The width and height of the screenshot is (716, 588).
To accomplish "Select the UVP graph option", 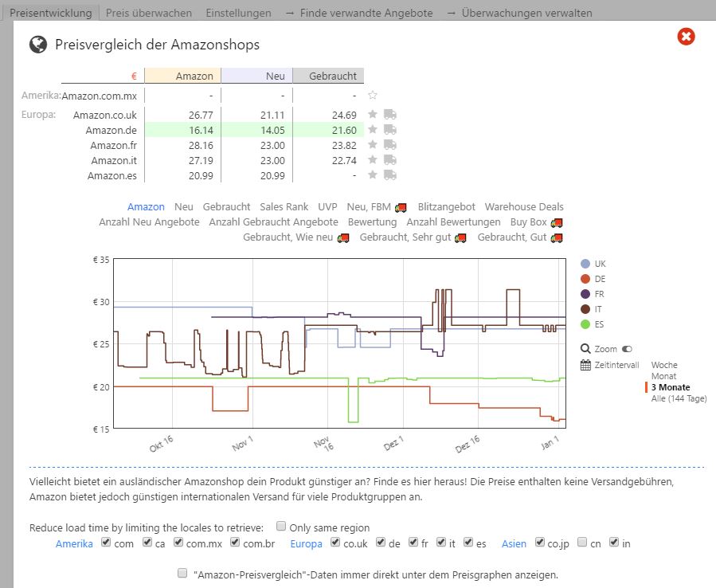I will [x=327, y=207].
